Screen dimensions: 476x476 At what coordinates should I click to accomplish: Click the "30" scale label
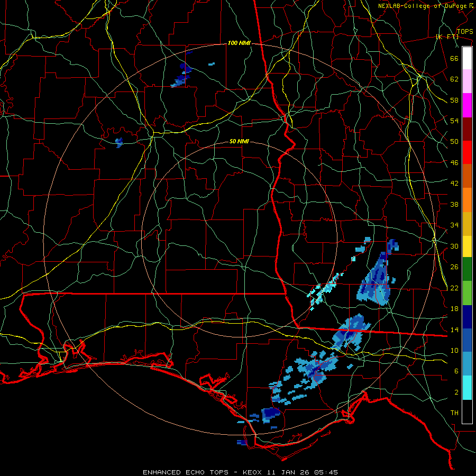coord(454,246)
